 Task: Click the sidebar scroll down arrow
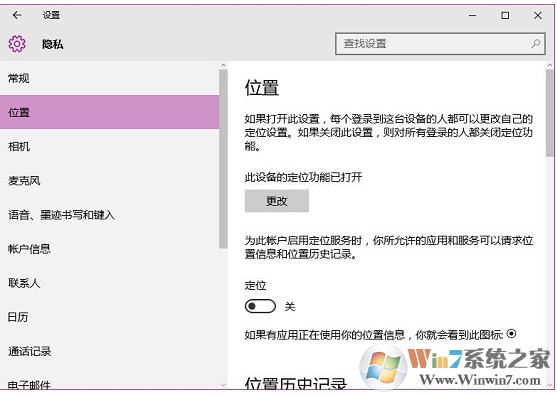tap(223, 384)
